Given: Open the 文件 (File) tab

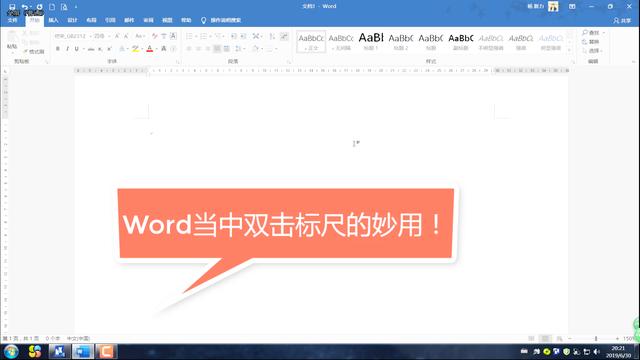Looking at the screenshot, I should 13,20.
